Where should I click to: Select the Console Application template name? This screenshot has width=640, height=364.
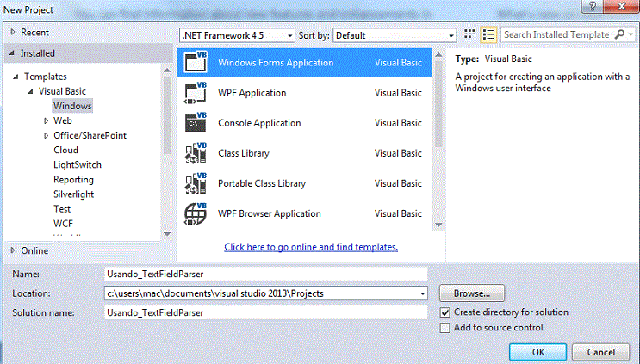259,123
